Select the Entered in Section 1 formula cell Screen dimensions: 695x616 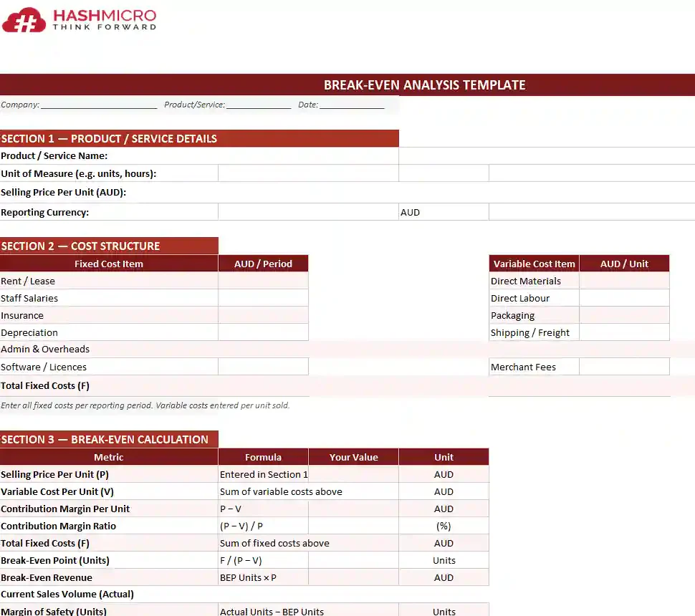tap(263, 474)
